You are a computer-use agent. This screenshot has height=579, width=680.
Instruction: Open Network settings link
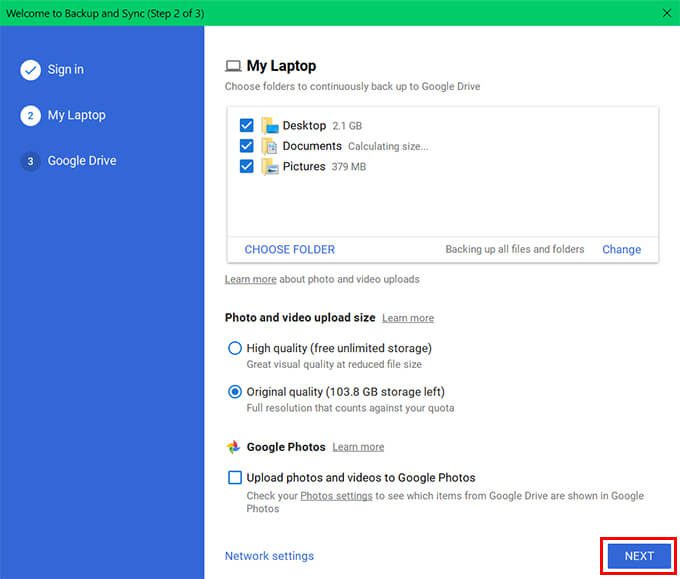click(x=269, y=556)
